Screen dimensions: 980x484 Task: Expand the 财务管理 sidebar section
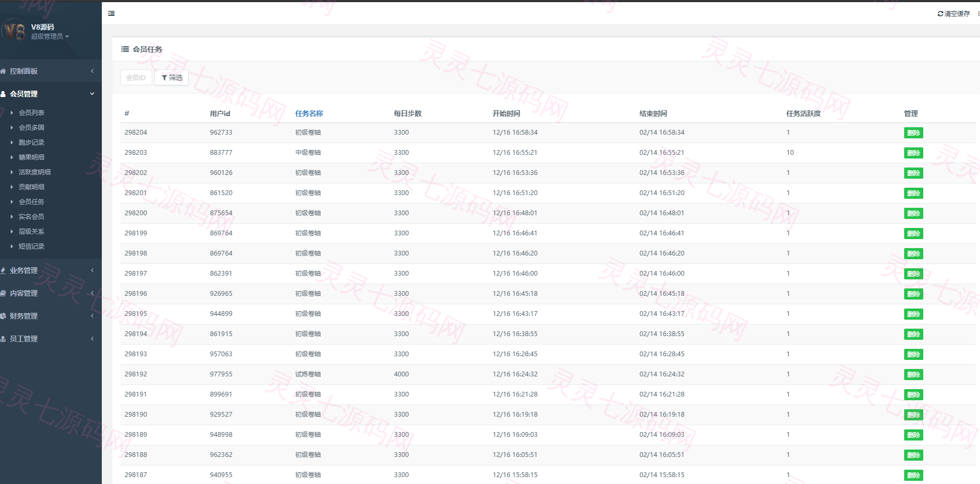tap(51, 316)
